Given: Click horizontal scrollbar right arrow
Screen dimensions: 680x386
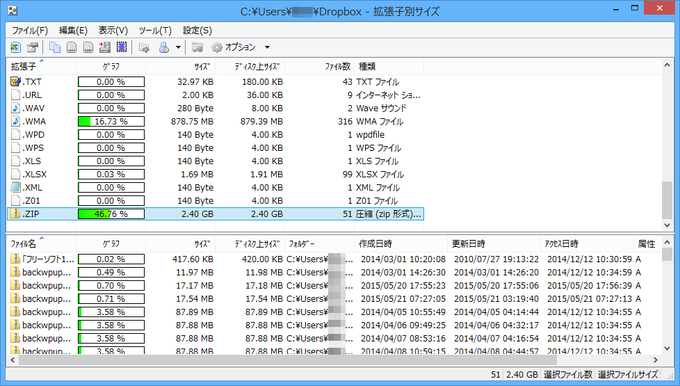Looking at the screenshot, I should click(656, 360).
